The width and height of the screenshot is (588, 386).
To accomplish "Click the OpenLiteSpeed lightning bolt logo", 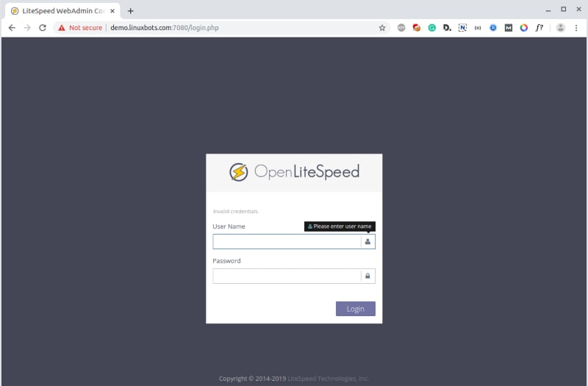I will [238, 172].
